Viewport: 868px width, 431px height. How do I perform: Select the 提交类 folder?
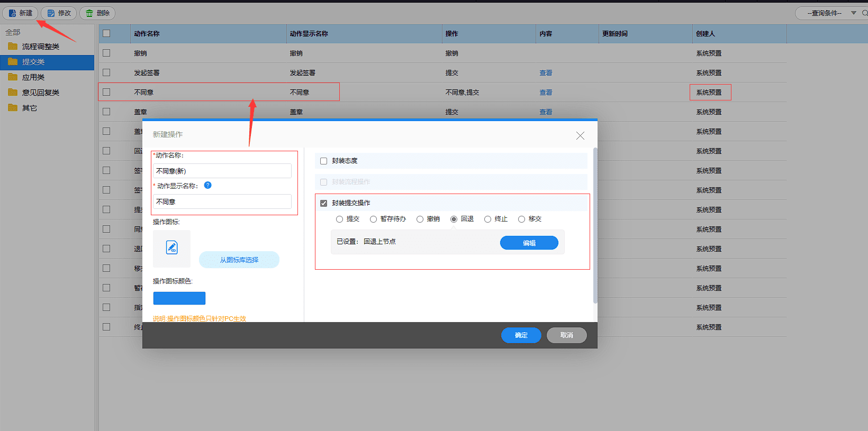pyautogui.click(x=47, y=62)
